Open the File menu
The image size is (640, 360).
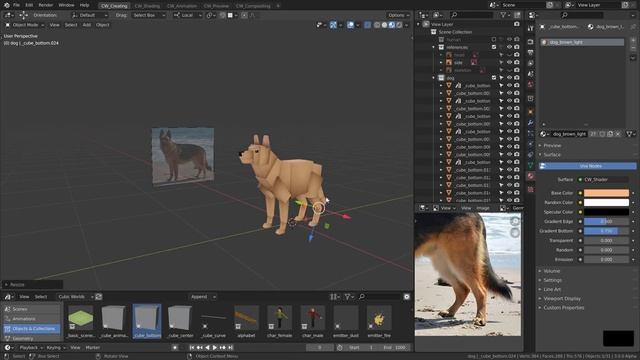coord(16,5)
